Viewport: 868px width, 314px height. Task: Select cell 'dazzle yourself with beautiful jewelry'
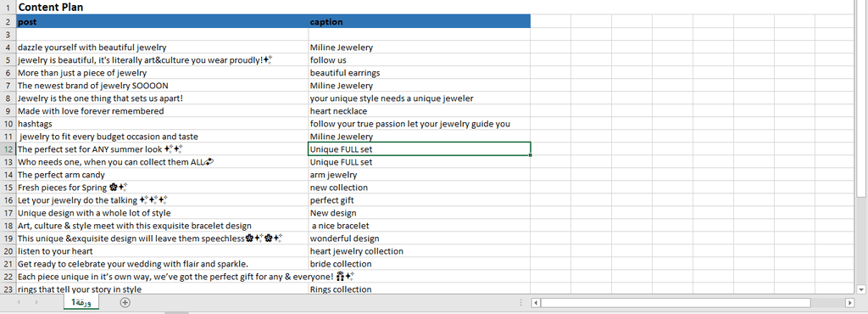(x=162, y=48)
